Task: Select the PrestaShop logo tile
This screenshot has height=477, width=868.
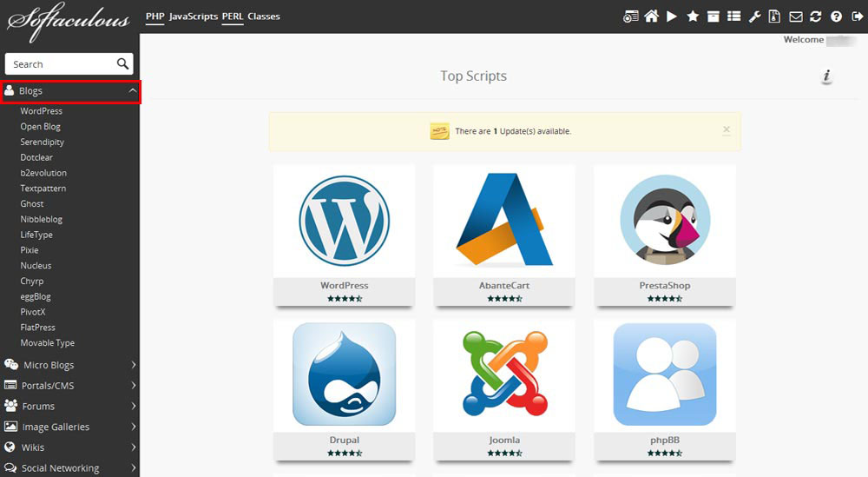Action: tap(665, 220)
